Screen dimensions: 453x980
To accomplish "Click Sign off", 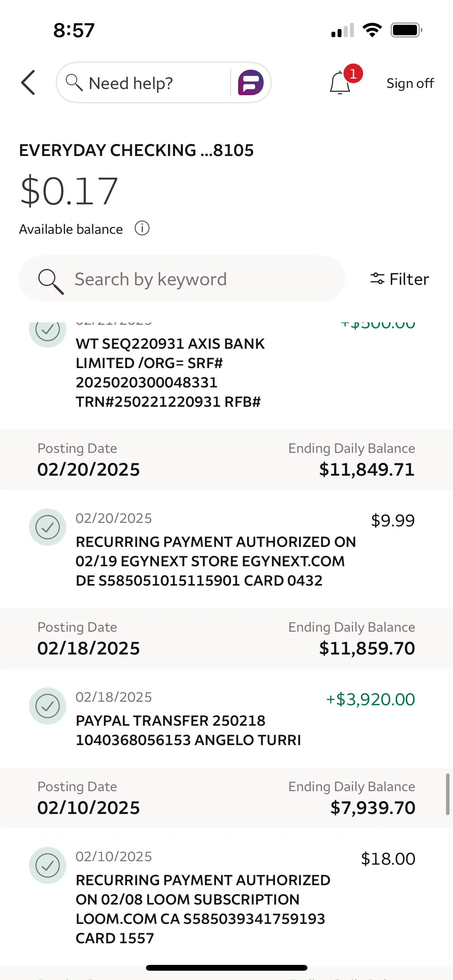I will click(410, 83).
